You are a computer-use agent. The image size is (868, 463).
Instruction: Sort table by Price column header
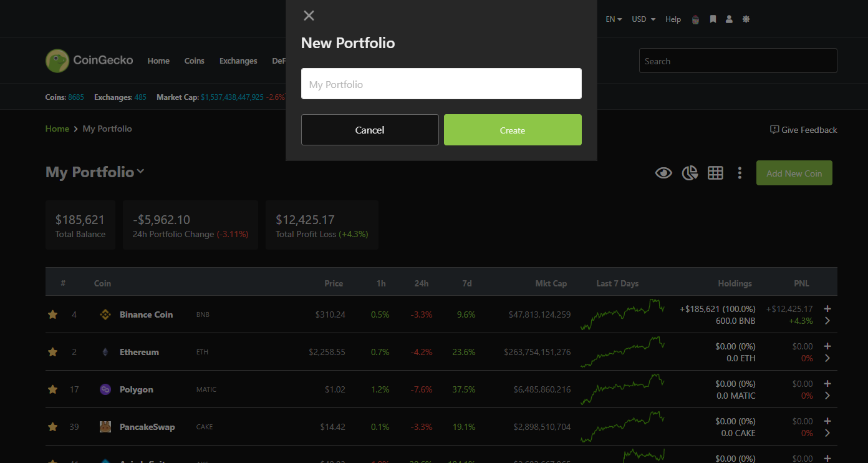point(334,283)
